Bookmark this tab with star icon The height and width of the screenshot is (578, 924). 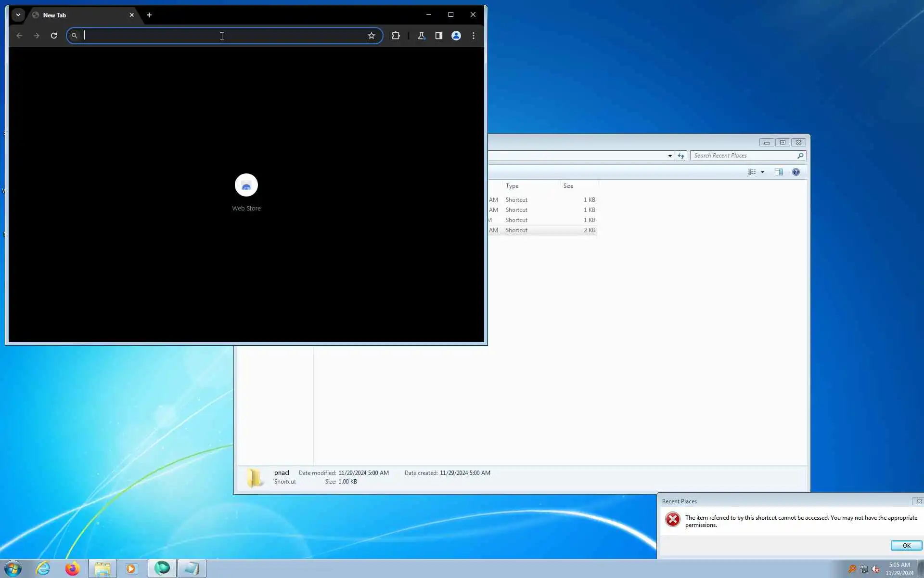[x=371, y=36]
